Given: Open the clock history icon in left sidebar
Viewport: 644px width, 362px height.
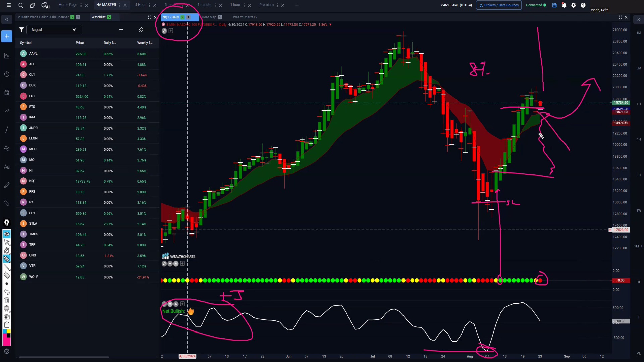Looking at the screenshot, I should pos(7,74).
